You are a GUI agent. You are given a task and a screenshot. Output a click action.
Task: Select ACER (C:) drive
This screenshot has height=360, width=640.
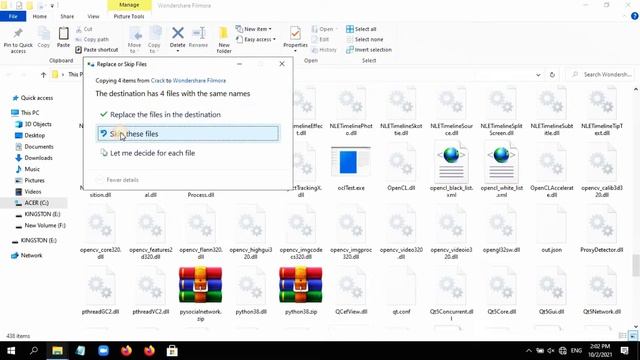[x=32, y=203]
